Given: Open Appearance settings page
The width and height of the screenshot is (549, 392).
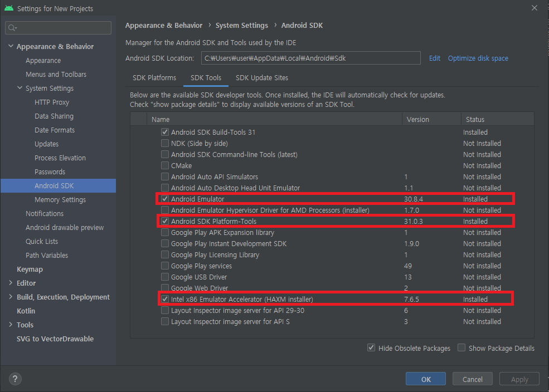Looking at the screenshot, I should pyautogui.click(x=43, y=61).
